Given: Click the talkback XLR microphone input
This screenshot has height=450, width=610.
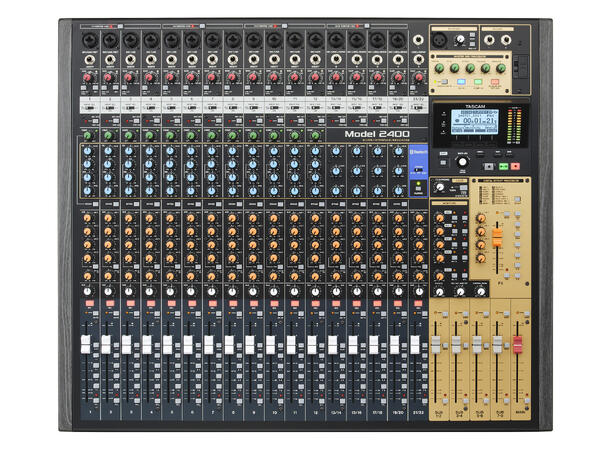Looking at the screenshot, I should (x=442, y=39).
